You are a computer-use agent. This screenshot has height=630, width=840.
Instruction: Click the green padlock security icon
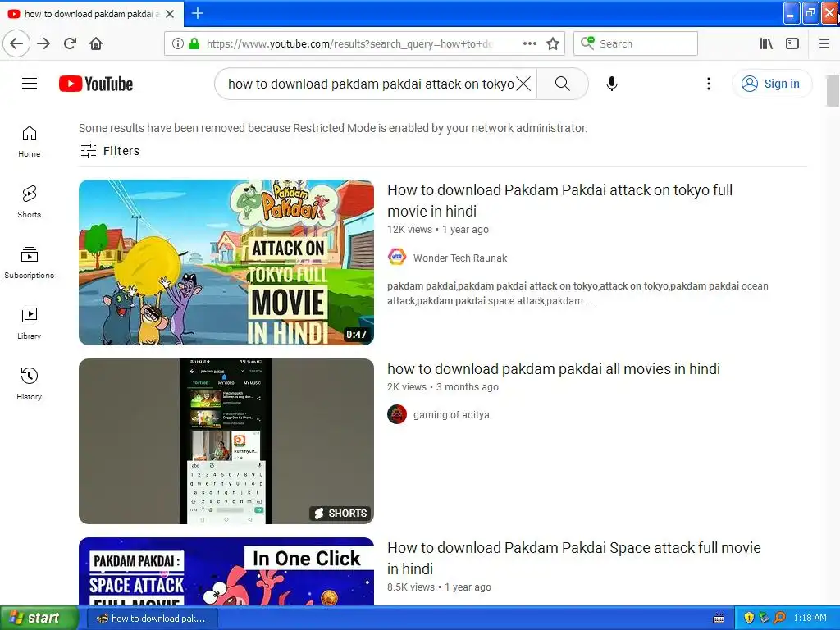click(194, 43)
